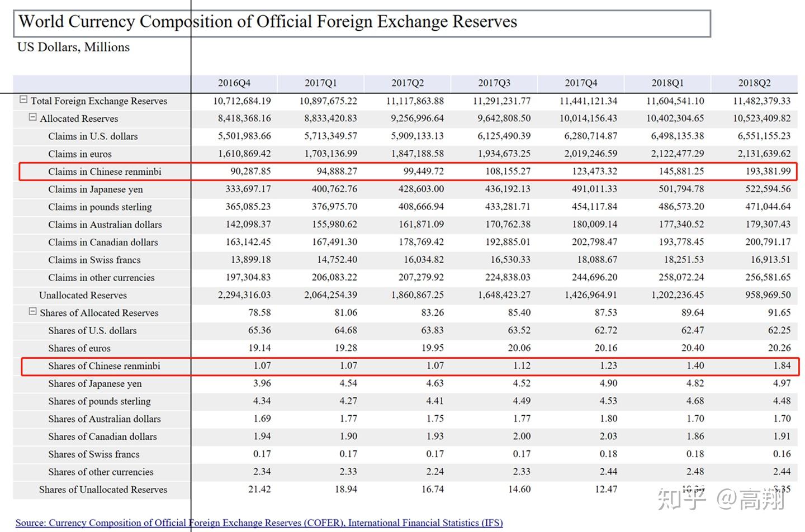Viewport: 805px width, 532px height.
Task: Select the 2017Q3 column header
Action: click(x=494, y=83)
